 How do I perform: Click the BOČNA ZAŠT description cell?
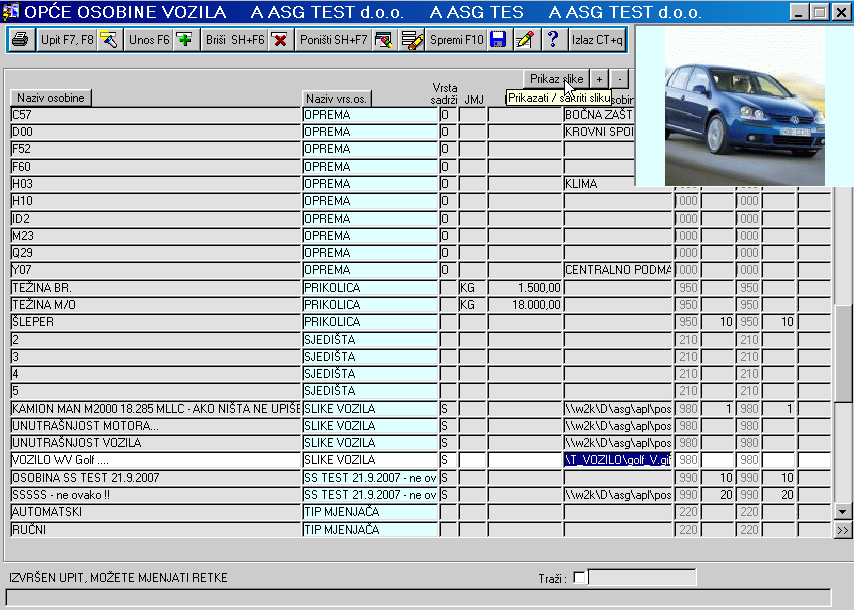599,115
